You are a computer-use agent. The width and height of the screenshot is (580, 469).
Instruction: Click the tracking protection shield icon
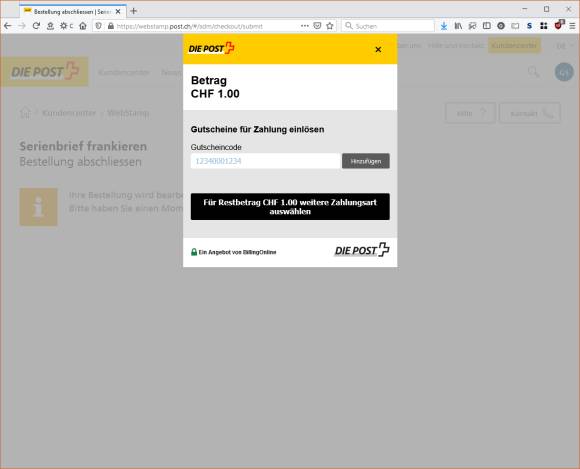coord(98,26)
